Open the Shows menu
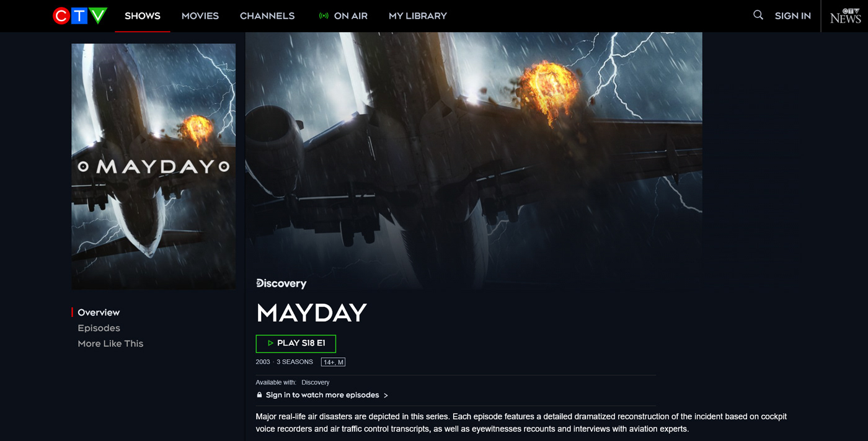The height and width of the screenshot is (441, 868). click(143, 16)
